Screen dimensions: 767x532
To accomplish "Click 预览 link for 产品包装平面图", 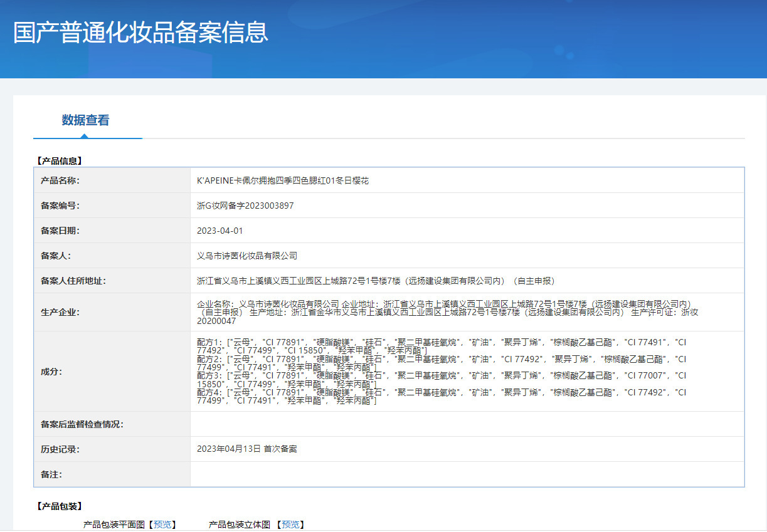I will pyautogui.click(x=162, y=524).
